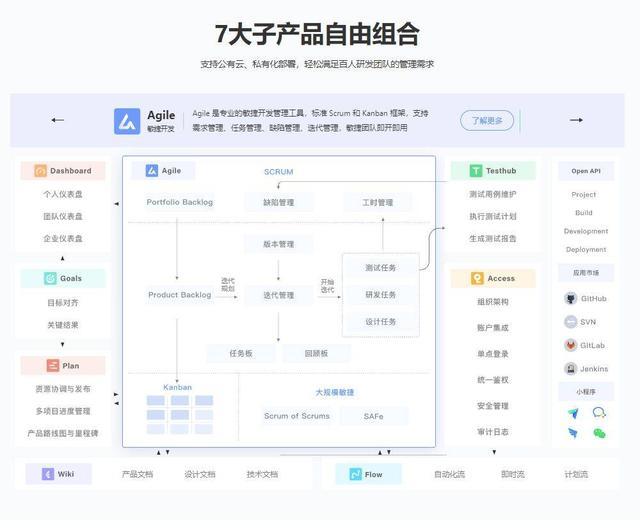The height and width of the screenshot is (529, 640).
Task: Click 研发任务 item
Action: pyautogui.click(x=381, y=295)
